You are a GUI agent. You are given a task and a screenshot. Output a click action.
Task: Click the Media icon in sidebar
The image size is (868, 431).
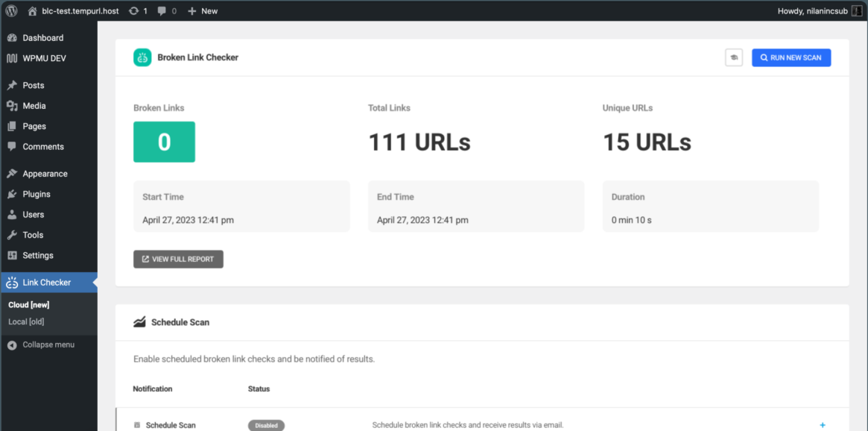(12, 106)
